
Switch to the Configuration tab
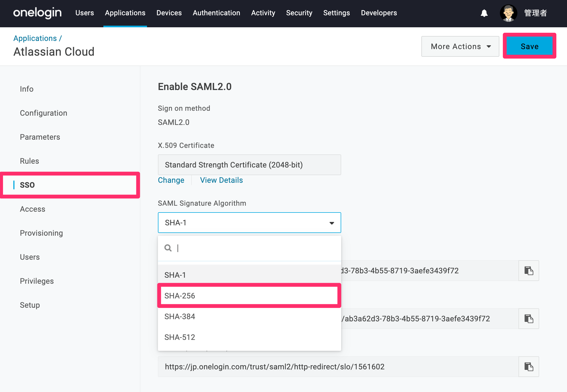coord(44,113)
